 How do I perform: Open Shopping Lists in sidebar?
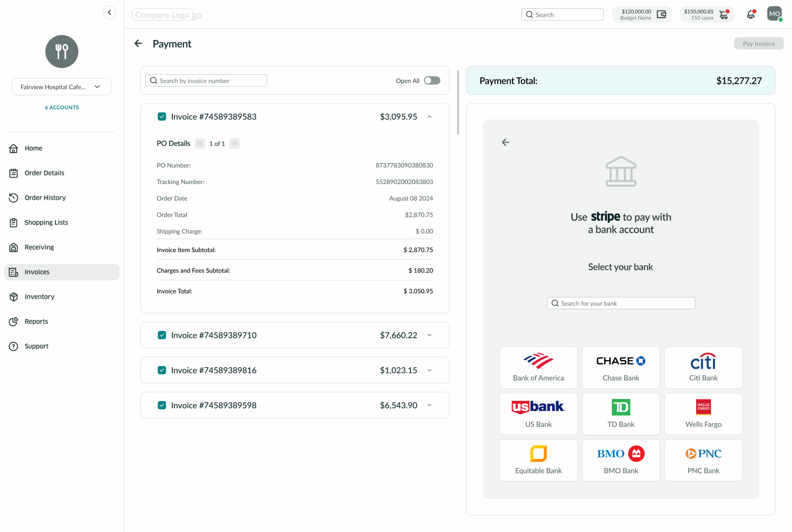[x=62, y=223]
